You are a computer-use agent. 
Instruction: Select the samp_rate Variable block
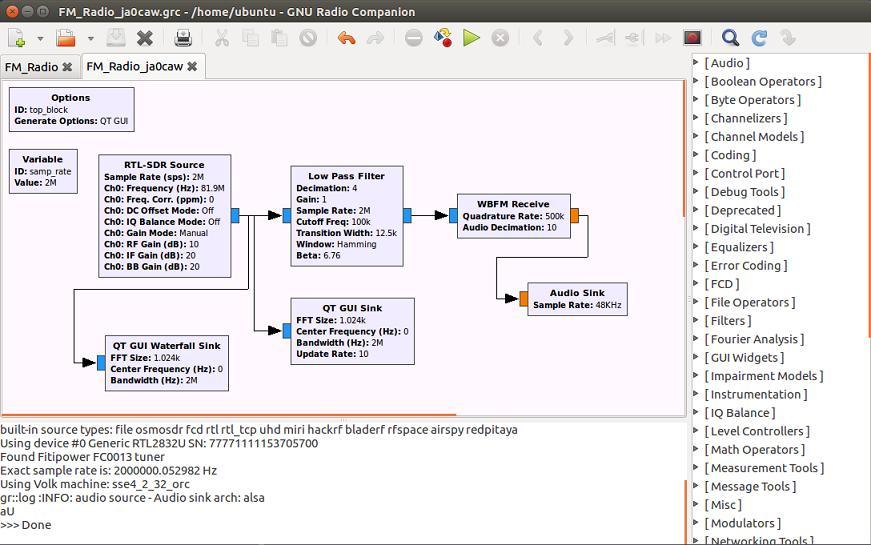coord(43,171)
